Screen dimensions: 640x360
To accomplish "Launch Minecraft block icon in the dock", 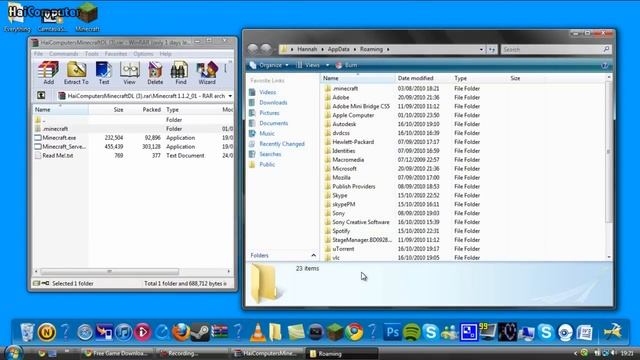I will click(x=335, y=332).
